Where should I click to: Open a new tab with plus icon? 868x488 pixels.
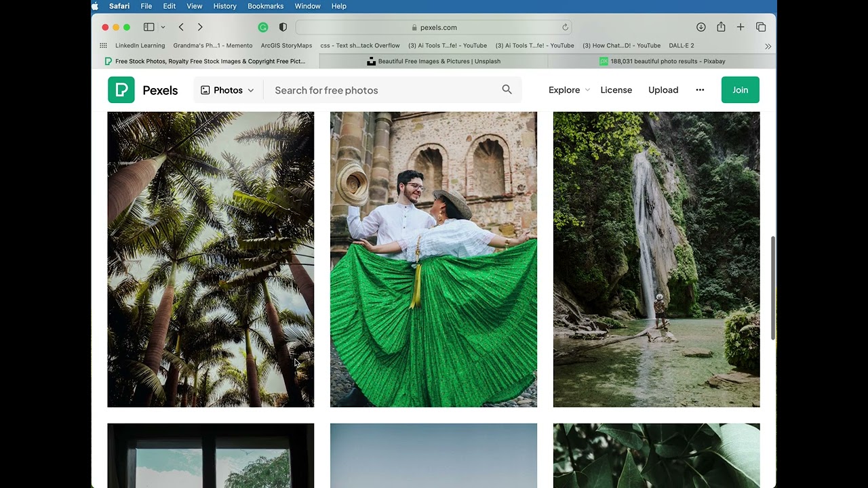coord(741,27)
